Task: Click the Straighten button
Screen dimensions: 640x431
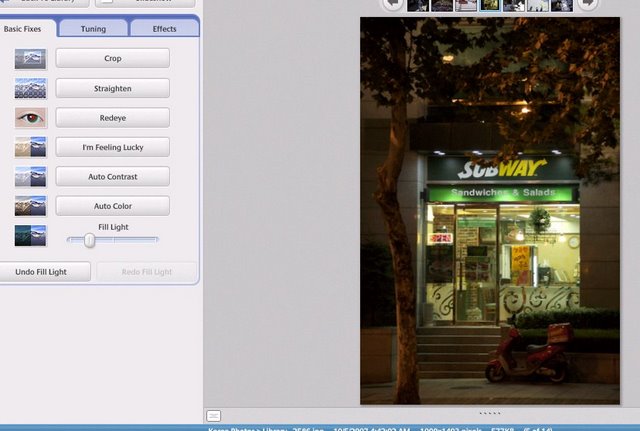Action: pos(113,88)
